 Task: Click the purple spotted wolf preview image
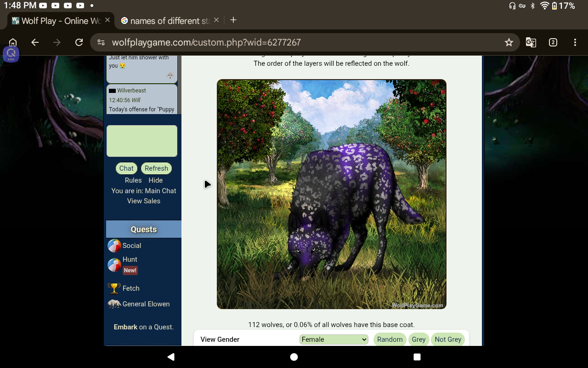tap(332, 194)
